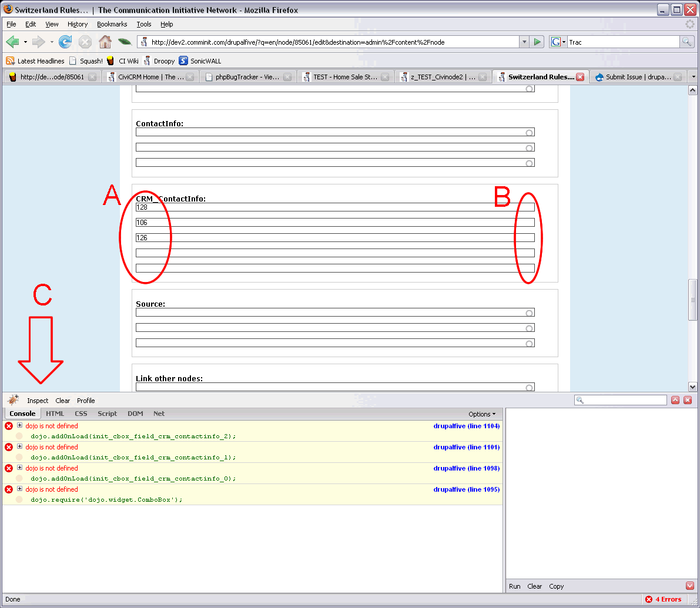Close the CiviCRM Home tab

(x=190, y=77)
